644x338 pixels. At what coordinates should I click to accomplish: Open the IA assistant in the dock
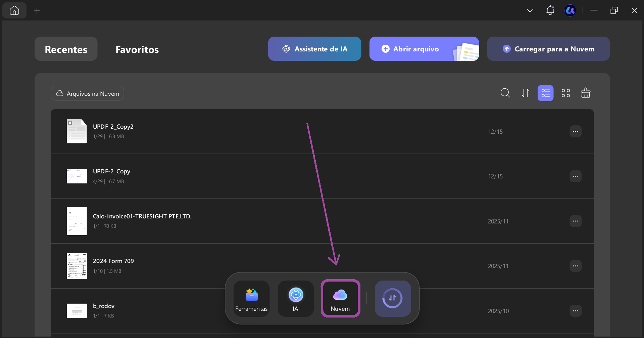click(296, 298)
